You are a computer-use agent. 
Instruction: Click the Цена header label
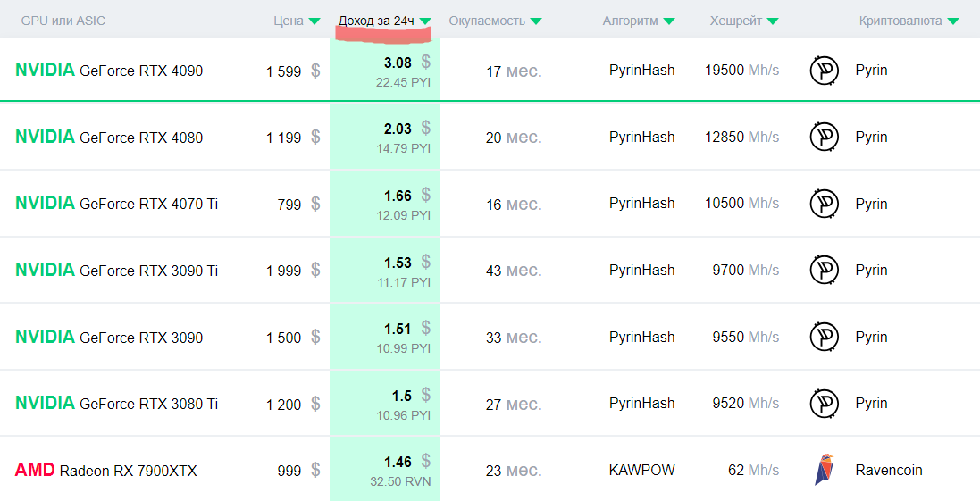click(x=289, y=21)
